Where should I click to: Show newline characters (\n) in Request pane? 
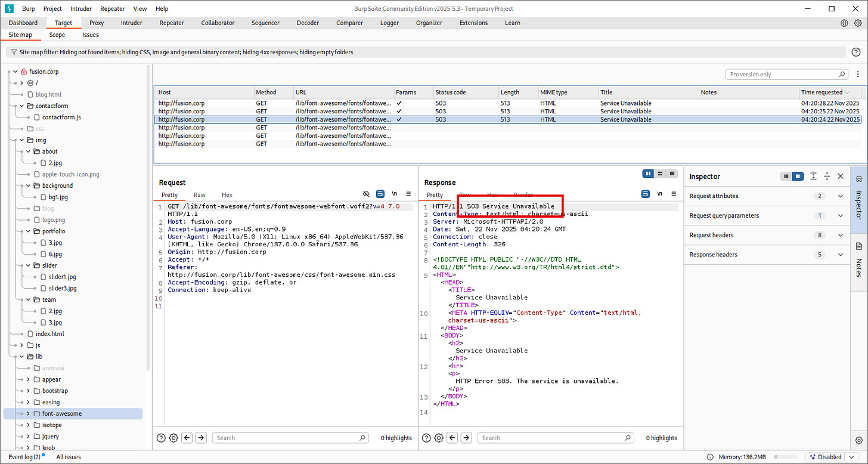point(394,194)
